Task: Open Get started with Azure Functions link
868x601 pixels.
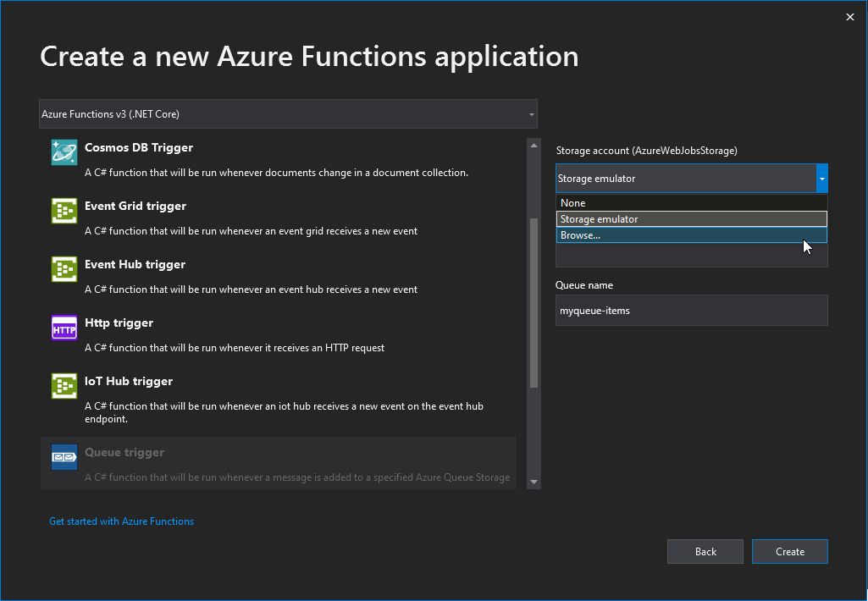Action: 121,521
